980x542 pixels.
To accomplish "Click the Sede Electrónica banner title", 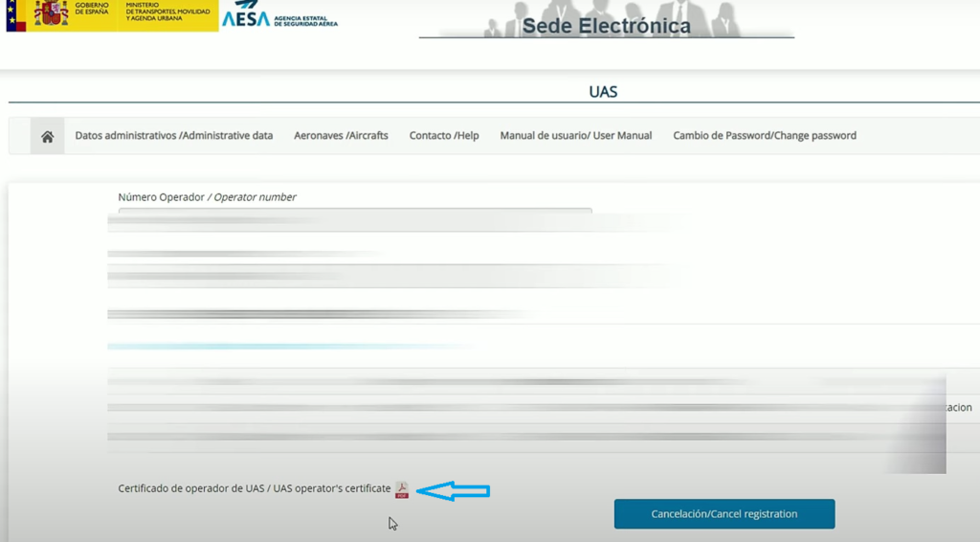I will 606,26.
